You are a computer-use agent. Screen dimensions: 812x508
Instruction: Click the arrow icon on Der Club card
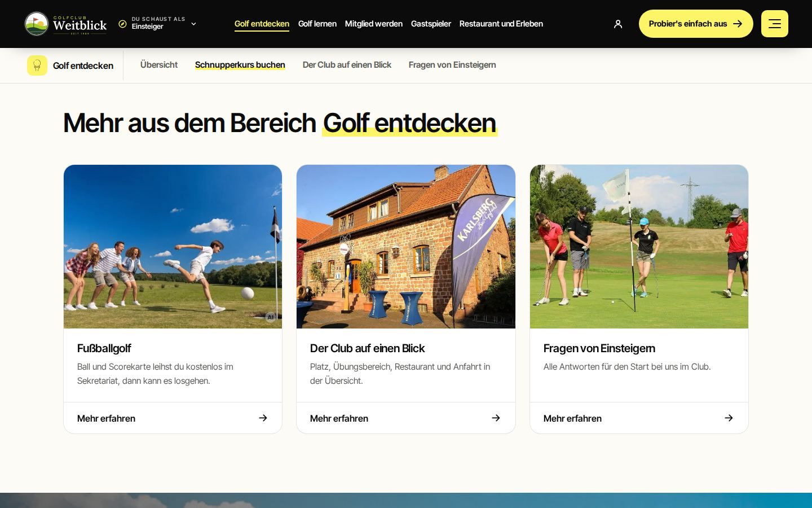pos(496,418)
